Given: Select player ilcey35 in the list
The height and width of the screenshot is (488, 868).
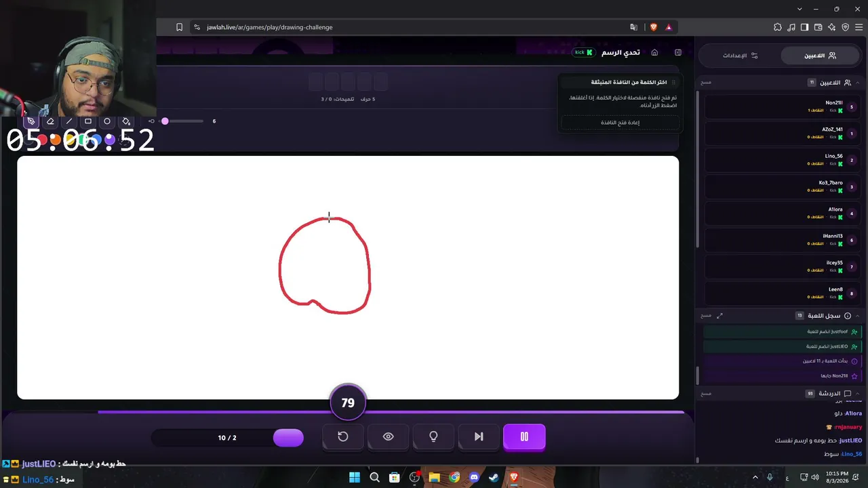Looking at the screenshot, I should point(783,266).
